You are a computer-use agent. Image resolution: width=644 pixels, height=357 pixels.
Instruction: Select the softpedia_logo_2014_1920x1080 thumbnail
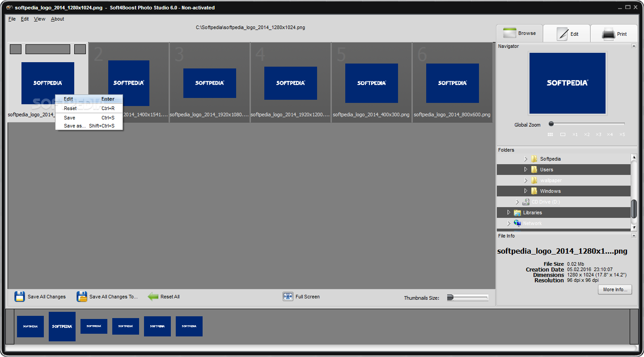tap(210, 82)
